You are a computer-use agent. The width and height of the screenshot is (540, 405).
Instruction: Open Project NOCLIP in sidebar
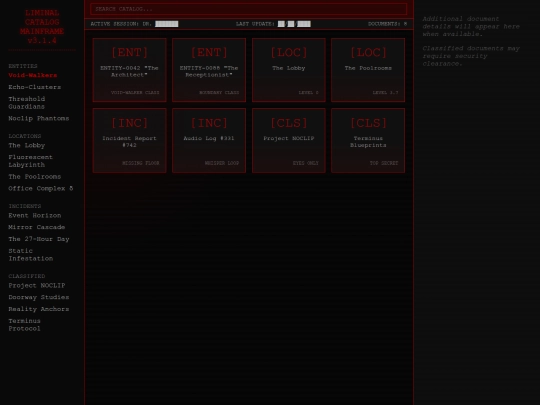pyautogui.click(x=37, y=285)
